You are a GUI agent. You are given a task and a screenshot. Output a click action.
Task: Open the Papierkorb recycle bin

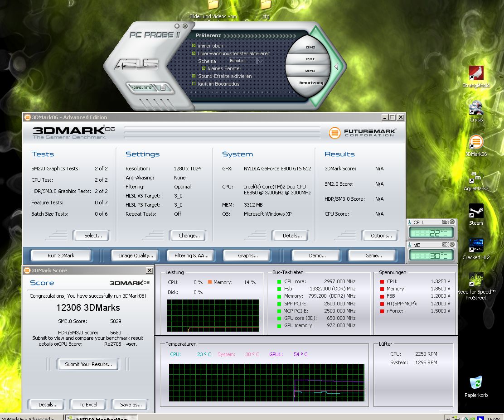(476, 386)
